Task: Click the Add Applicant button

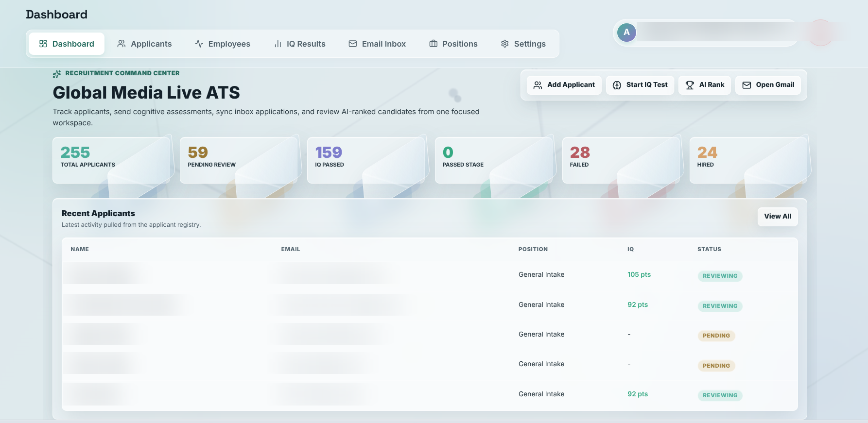Action: 564,85
